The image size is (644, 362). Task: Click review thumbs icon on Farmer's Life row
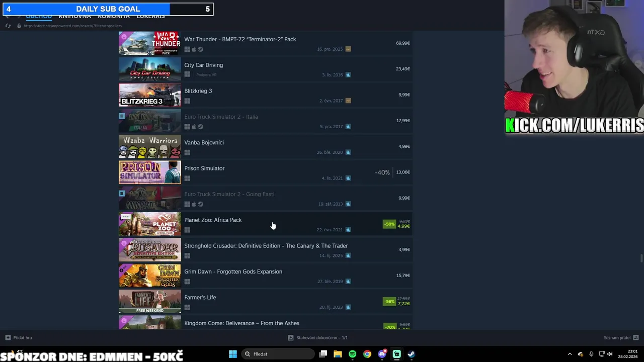click(348, 307)
